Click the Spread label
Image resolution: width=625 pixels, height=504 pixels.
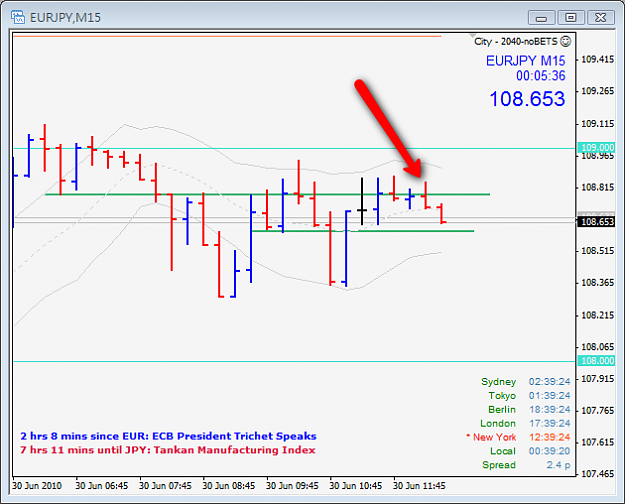(x=499, y=465)
